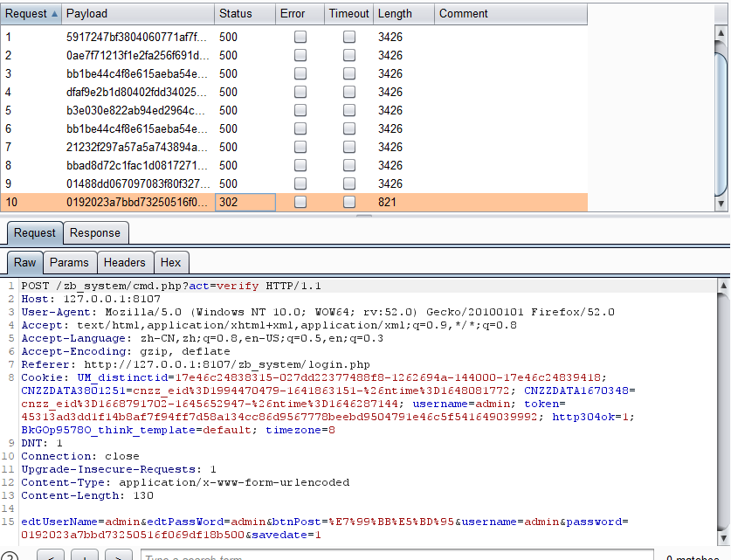The width and height of the screenshot is (731, 560).
Task: Click the Host: 127.0.0.1:8107 line
Action: (91, 299)
